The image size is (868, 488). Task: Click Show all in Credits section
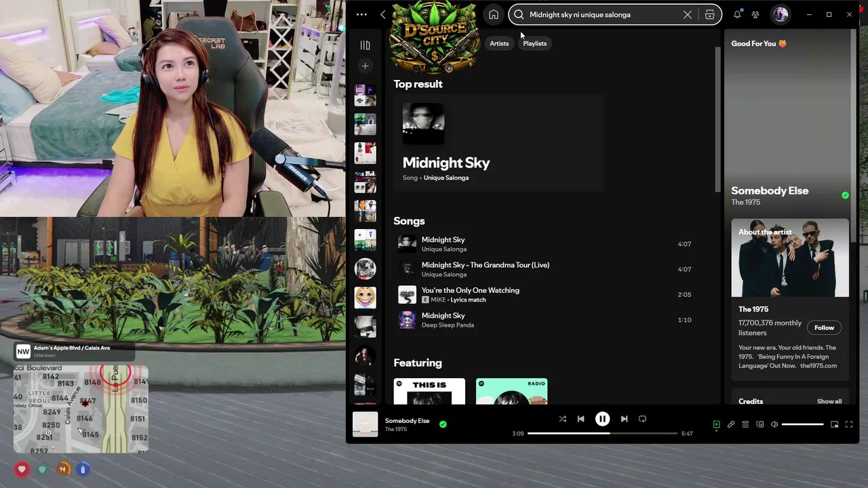(x=829, y=401)
